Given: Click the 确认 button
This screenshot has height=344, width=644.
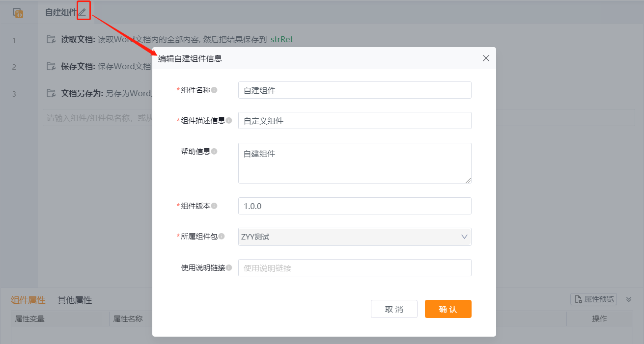Looking at the screenshot, I should [x=448, y=309].
